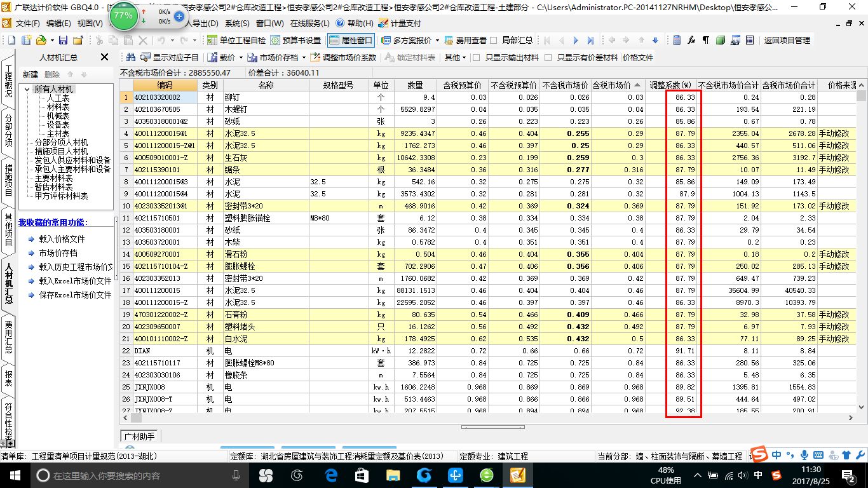This screenshot has height=488, width=868.
Task: Click 调整系数(%) column header
Action: pos(671,85)
